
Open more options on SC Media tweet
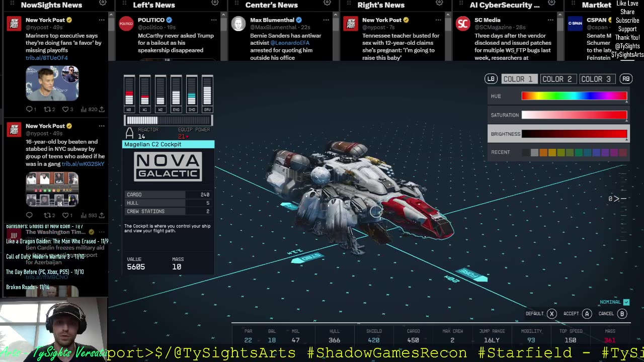pyautogui.click(x=550, y=20)
